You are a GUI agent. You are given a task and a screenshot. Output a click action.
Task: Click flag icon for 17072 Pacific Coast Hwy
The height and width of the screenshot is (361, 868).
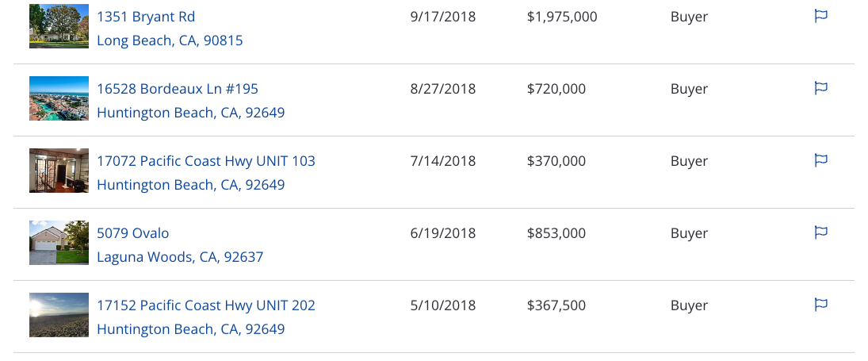point(821,160)
